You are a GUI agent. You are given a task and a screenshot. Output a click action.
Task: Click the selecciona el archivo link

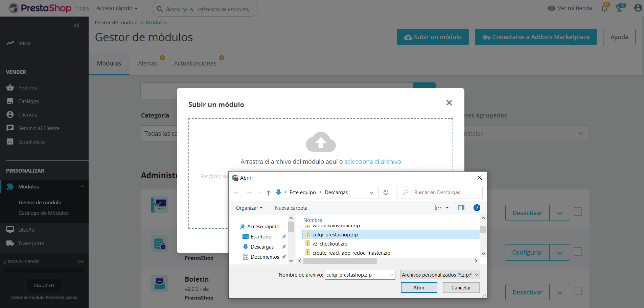[x=372, y=161]
